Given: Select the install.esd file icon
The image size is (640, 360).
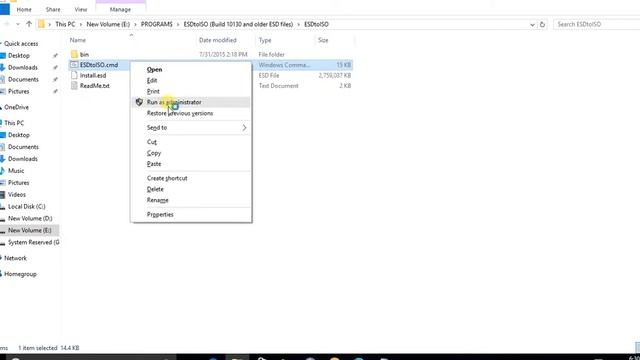Looking at the screenshot, I should [74, 76].
